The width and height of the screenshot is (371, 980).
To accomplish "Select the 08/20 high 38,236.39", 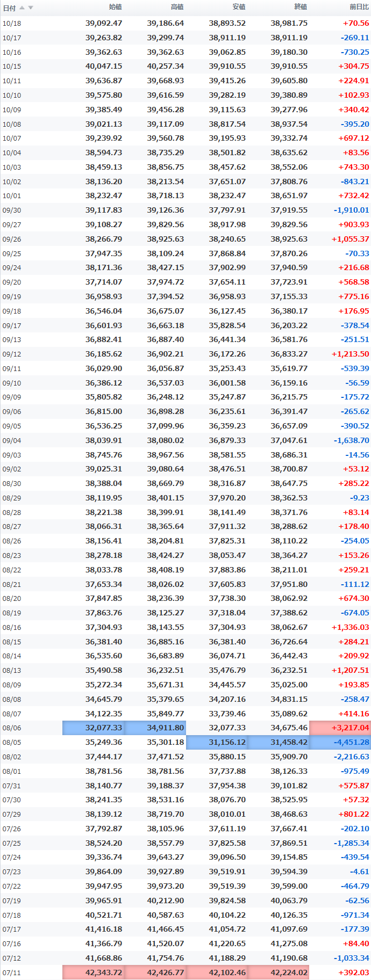I will tap(166, 598).
